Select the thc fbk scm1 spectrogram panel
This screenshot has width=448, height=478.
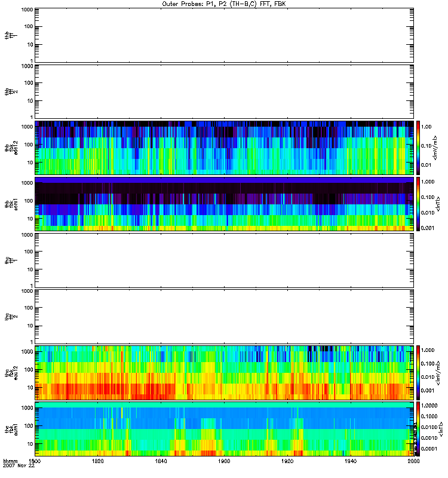[x=225, y=429]
